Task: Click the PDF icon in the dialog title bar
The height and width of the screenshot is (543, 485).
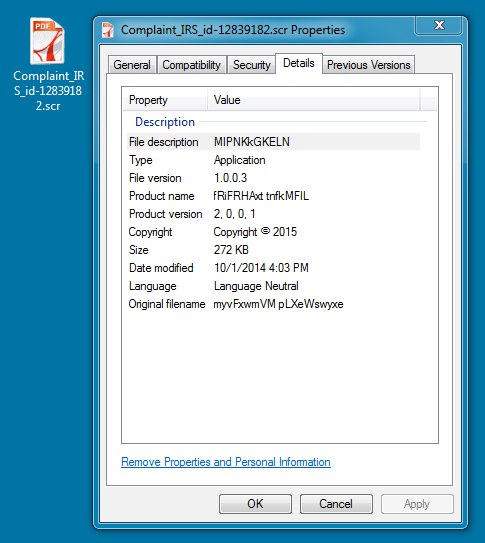Action: coord(108,30)
